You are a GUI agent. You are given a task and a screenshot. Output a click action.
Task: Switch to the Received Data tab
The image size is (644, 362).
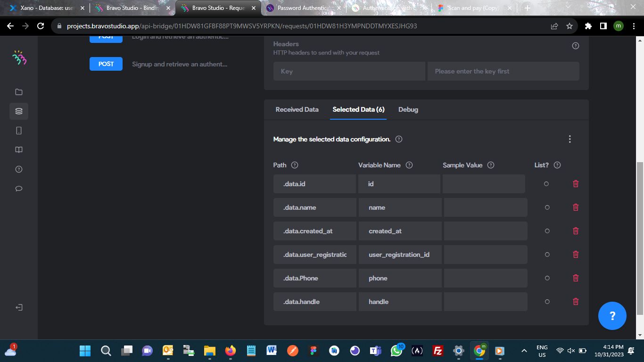tap(297, 109)
